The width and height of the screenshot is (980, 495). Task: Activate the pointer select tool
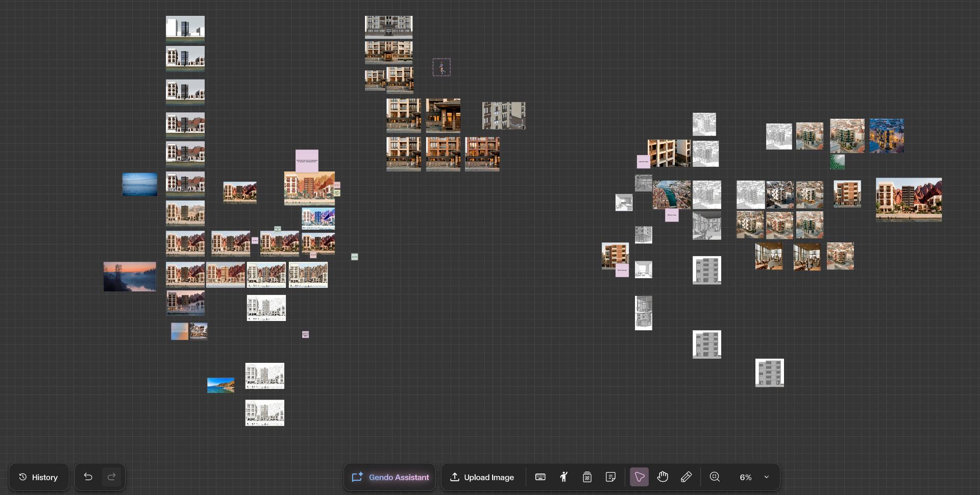pos(639,477)
